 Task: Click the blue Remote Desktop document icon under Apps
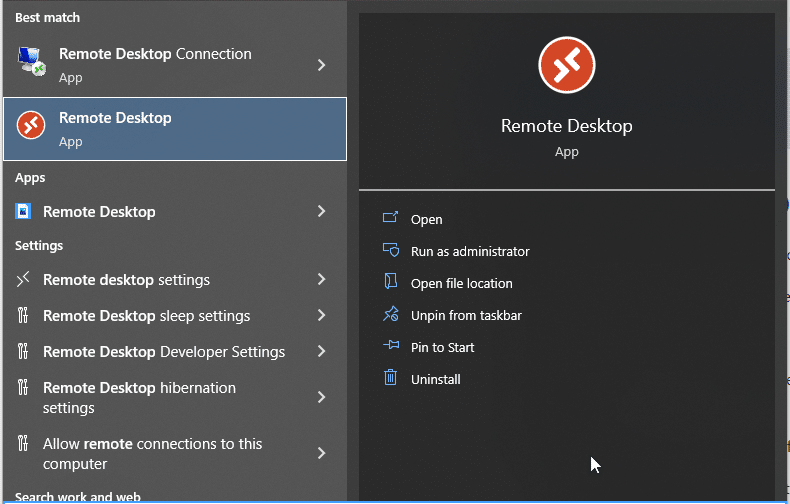[23, 211]
